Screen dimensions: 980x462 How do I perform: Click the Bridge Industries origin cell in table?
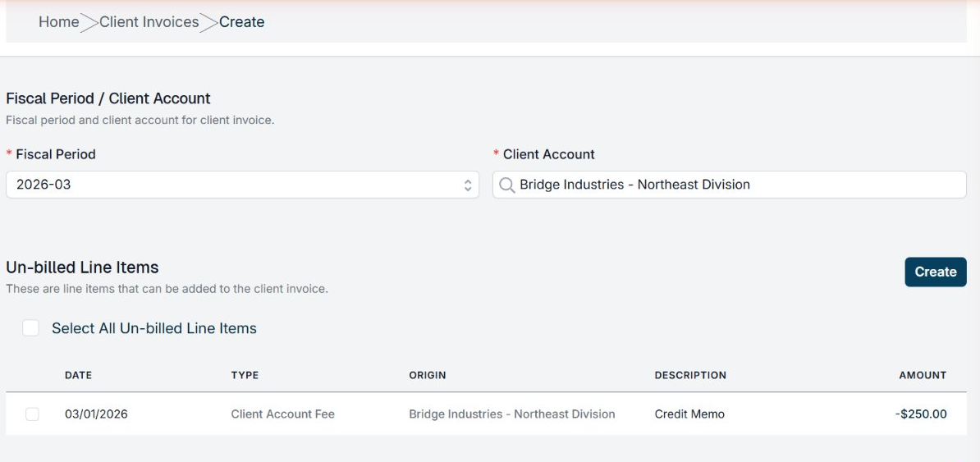(x=511, y=414)
